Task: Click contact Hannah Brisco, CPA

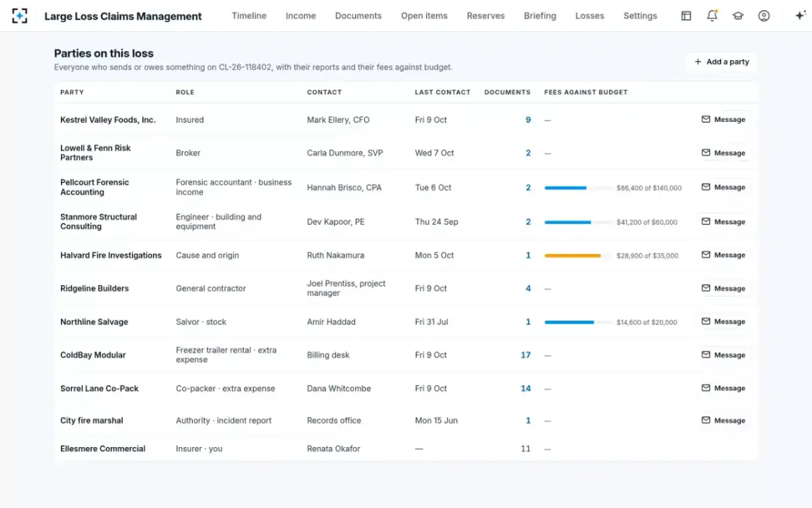Action: point(344,188)
